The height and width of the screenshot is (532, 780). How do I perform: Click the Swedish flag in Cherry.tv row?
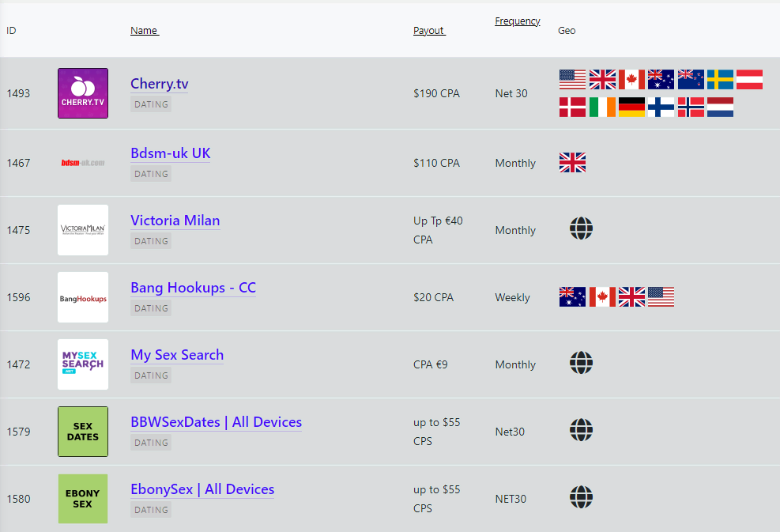720,79
